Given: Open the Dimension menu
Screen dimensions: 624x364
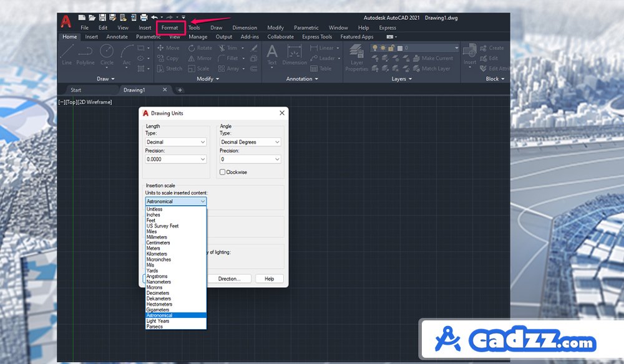Looking at the screenshot, I should point(245,27).
